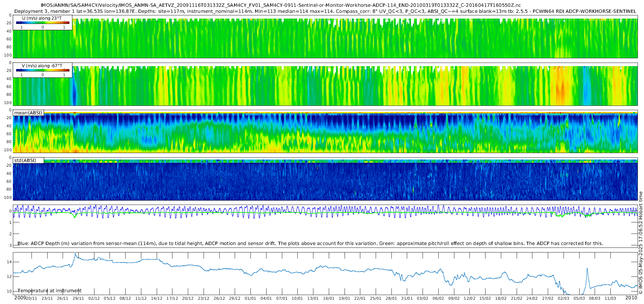Click the Deployment 3 metadata line
Screen dimensions: 644x304
pyautogui.click(x=325, y=11)
